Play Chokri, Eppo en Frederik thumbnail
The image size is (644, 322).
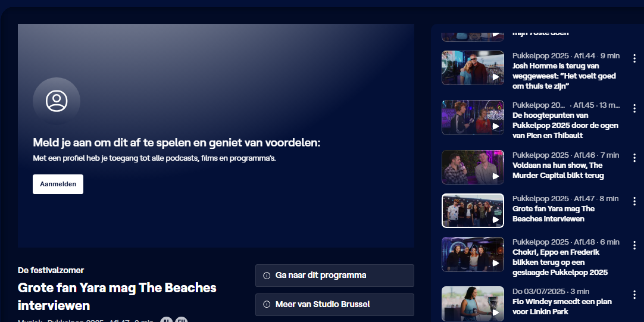coord(473,254)
